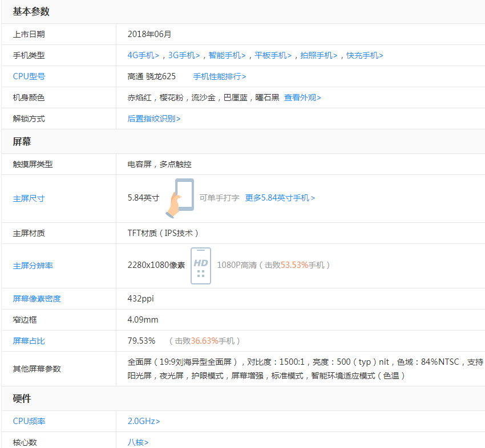Open the CPU型号 parameter link
Image resolution: width=485 pixels, height=448 pixels.
point(29,76)
